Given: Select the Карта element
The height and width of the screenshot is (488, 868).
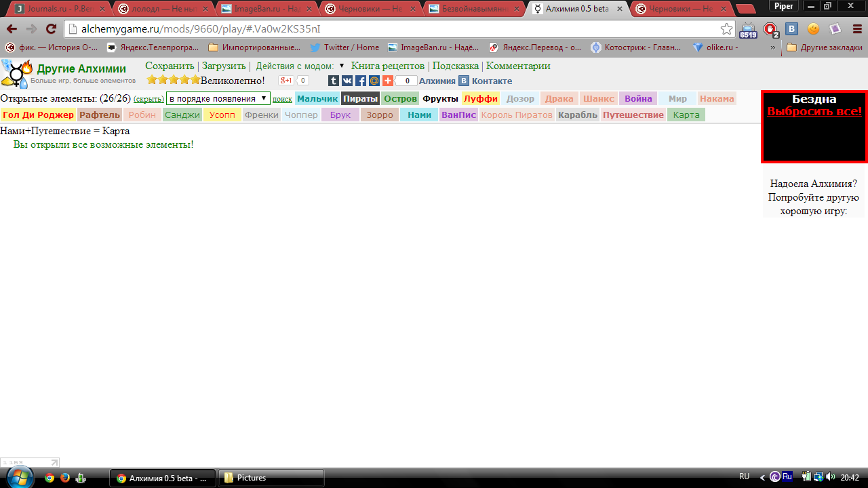Looking at the screenshot, I should 686,115.
